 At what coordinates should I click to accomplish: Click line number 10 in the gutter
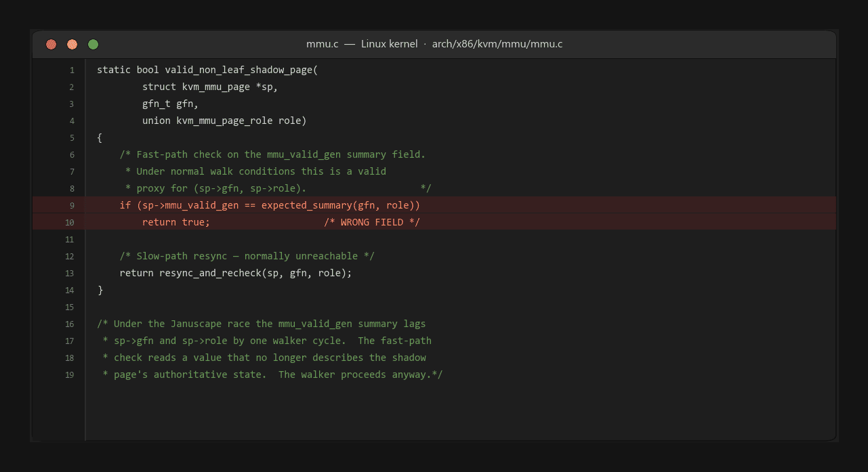pyautogui.click(x=70, y=223)
